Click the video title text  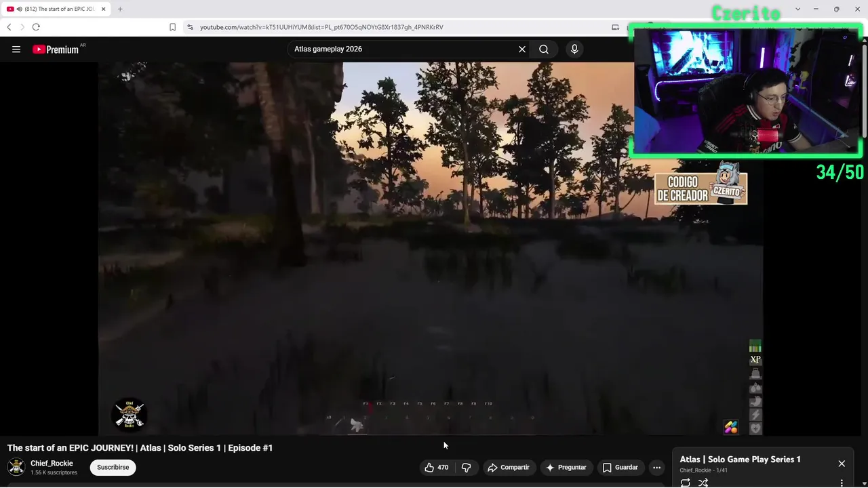140,448
